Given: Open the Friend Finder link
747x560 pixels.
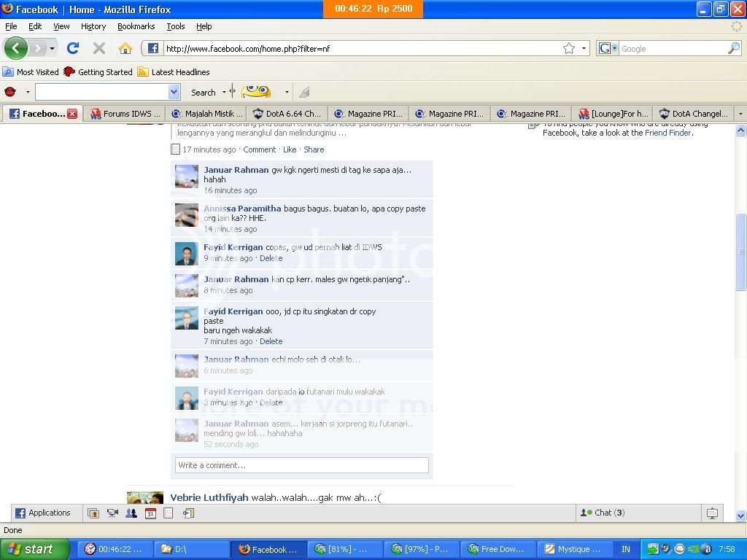Looking at the screenshot, I should 668,133.
